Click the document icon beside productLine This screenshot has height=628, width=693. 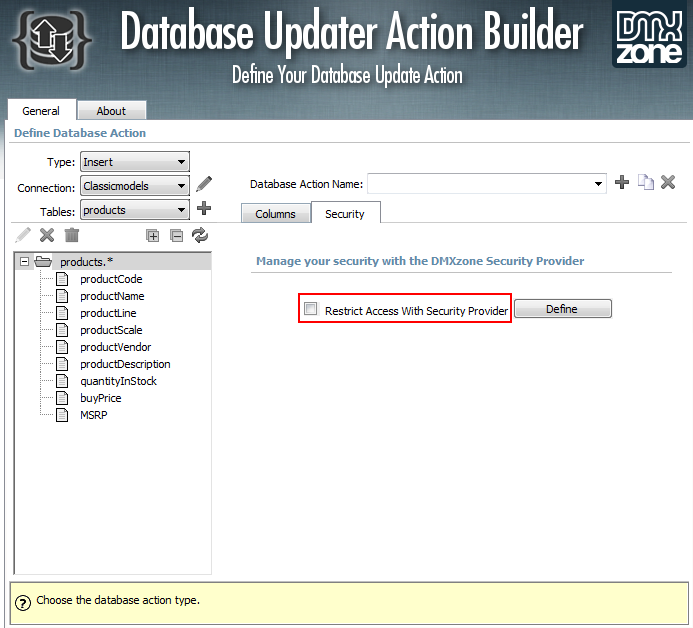(x=62, y=313)
